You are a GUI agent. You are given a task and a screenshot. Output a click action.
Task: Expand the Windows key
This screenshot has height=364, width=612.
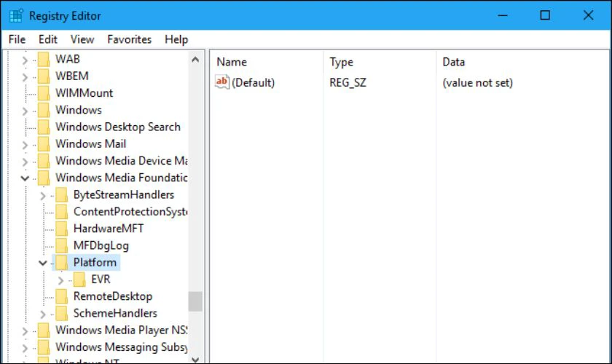click(x=25, y=111)
